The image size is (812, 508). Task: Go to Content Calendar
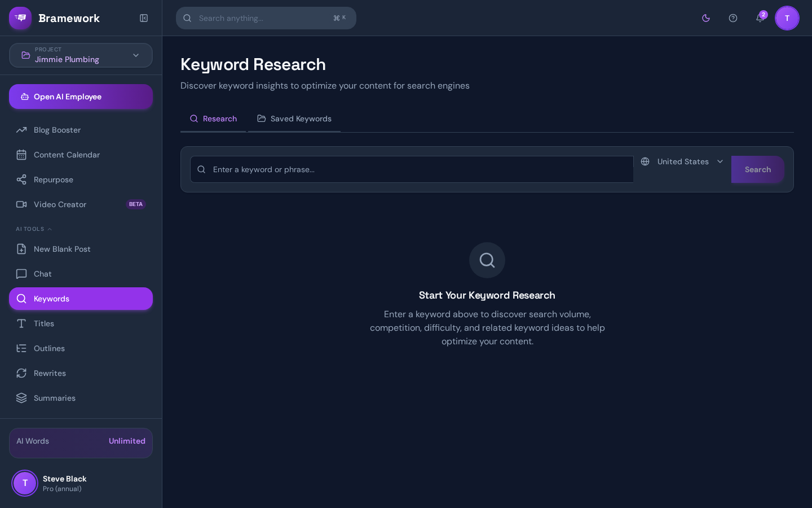point(81,155)
